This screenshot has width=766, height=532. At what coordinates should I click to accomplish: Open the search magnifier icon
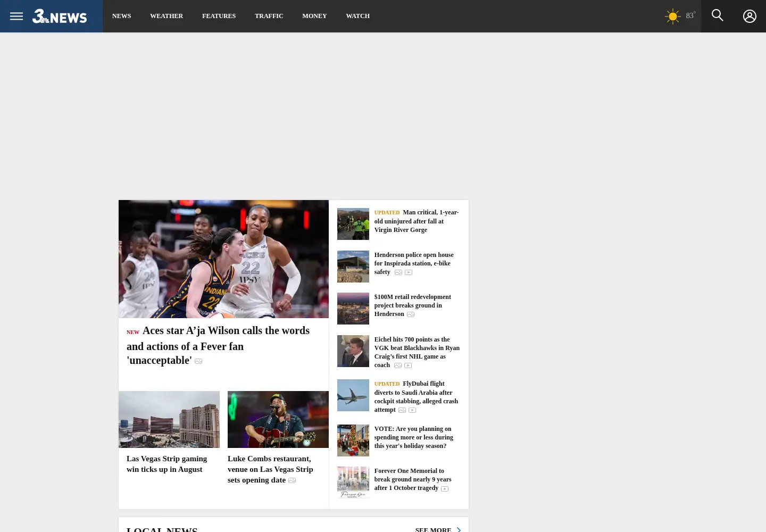click(718, 15)
